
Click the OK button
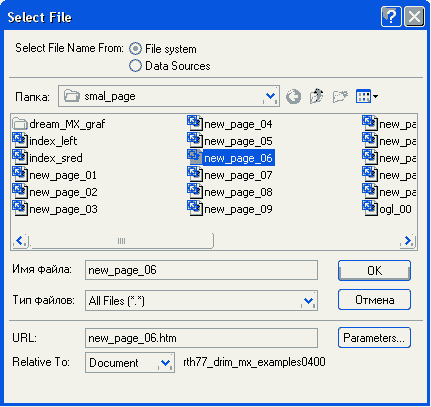[374, 270]
